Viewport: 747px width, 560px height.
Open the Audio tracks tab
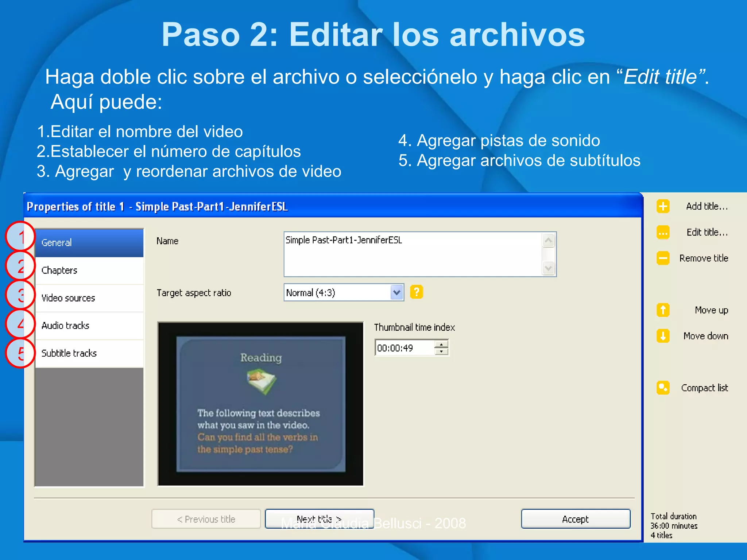89,326
